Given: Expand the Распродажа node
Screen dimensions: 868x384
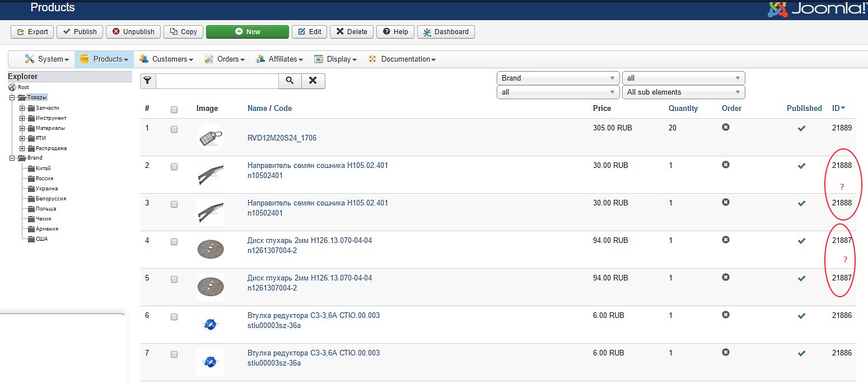Looking at the screenshot, I should (22, 148).
